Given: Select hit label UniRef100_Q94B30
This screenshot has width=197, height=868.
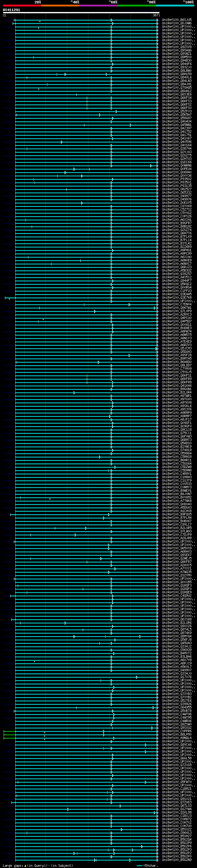Looking at the screenshot, I should click(177, 60).
